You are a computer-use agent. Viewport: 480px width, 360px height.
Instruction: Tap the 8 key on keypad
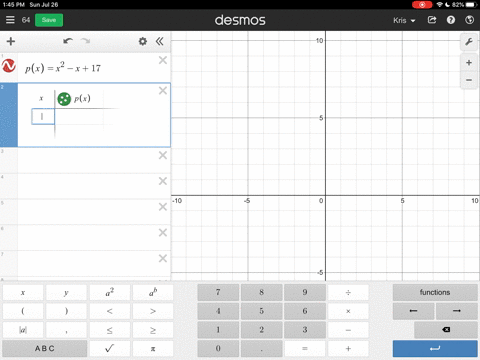click(262, 293)
